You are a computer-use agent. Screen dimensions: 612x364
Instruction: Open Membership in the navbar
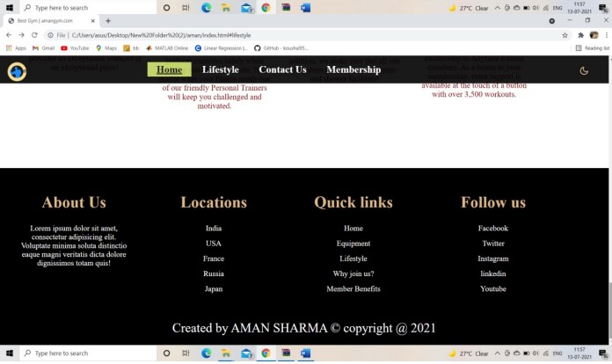353,69
